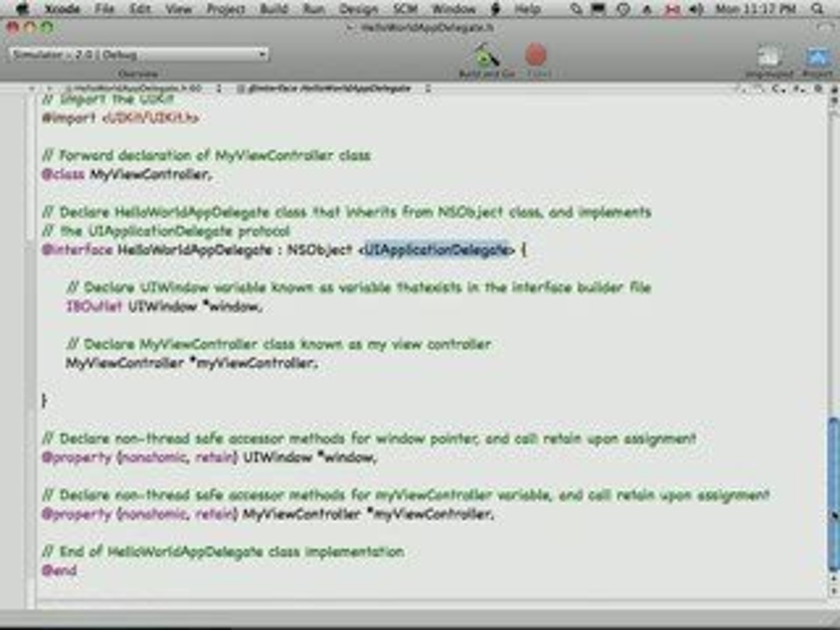This screenshot has width=840, height=630.
Task: Open the Window menu
Action: 454,9
